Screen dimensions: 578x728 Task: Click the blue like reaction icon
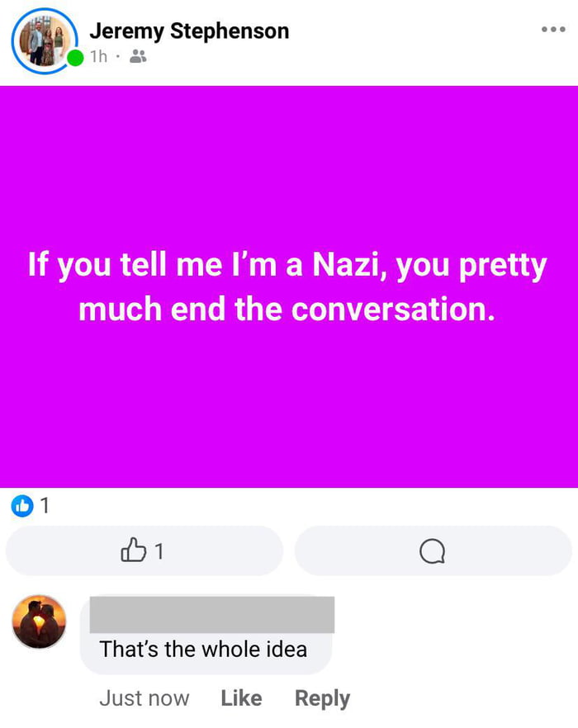tap(21, 505)
